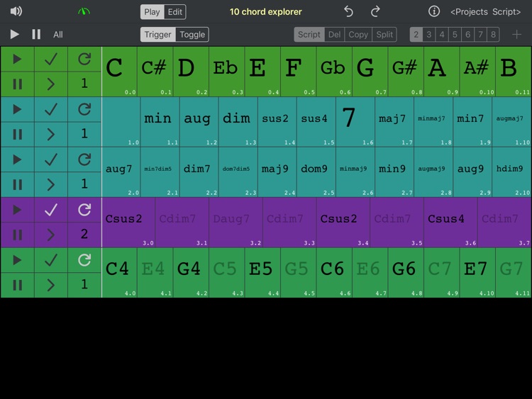Open the Script> link
The width and height of the screenshot is (532, 399).
coord(506,12)
